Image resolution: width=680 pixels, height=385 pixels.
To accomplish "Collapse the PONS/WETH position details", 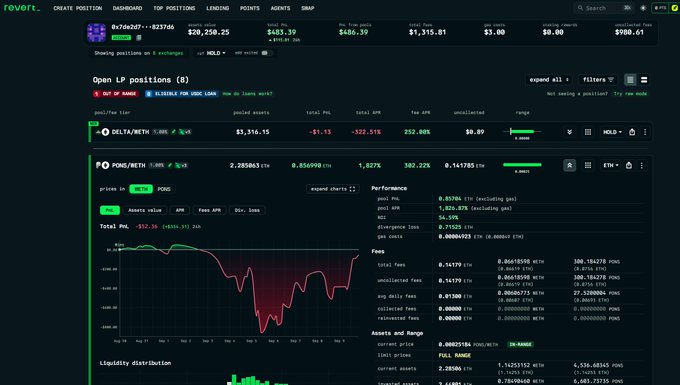I will [x=569, y=165].
